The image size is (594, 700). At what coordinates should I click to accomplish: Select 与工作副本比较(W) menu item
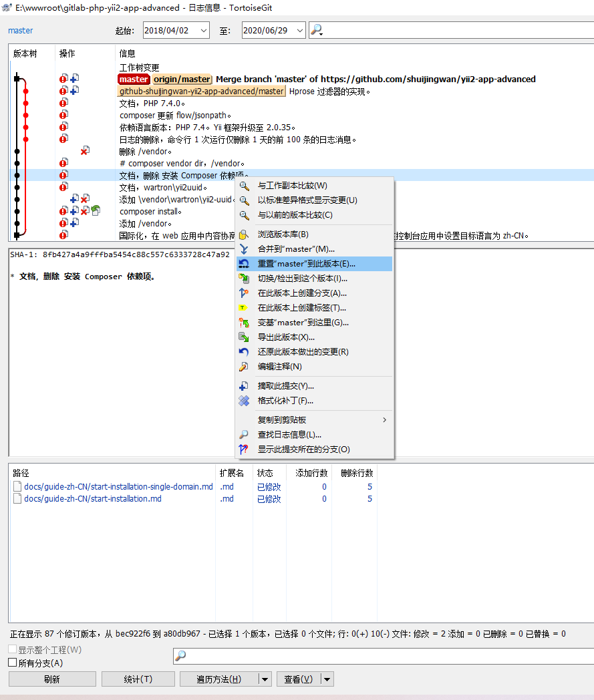(x=292, y=186)
